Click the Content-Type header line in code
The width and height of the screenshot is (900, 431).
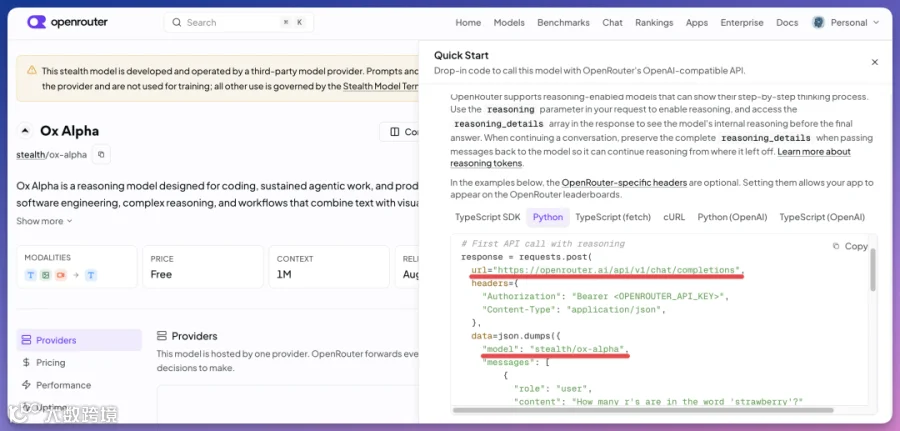pyautogui.click(x=573, y=310)
